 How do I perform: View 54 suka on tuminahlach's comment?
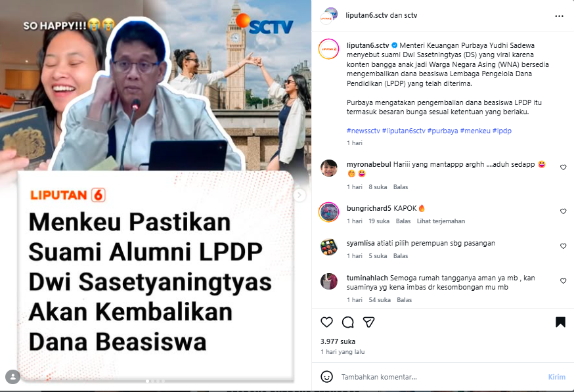(380, 300)
